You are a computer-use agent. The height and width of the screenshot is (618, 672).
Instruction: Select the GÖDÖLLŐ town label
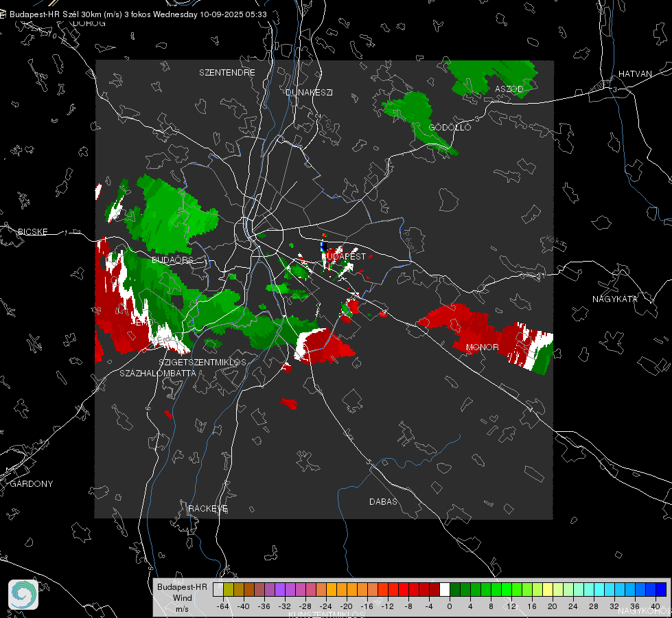[450, 127]
